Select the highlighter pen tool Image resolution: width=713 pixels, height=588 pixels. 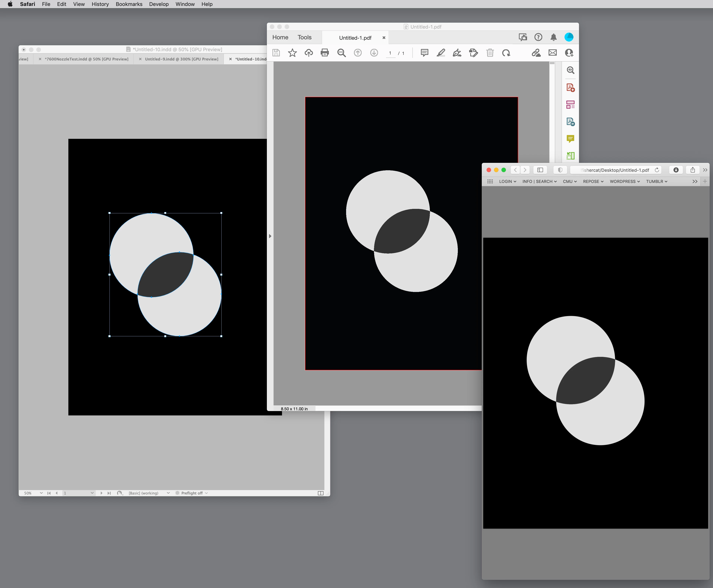pyautogui.click(x=441, y=53)
